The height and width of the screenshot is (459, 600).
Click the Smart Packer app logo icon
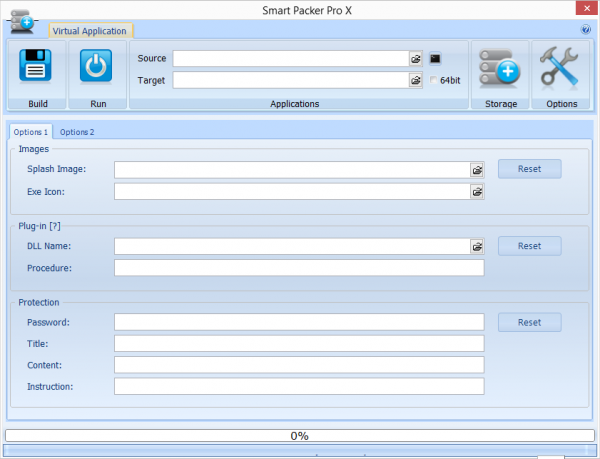[22, 21]
